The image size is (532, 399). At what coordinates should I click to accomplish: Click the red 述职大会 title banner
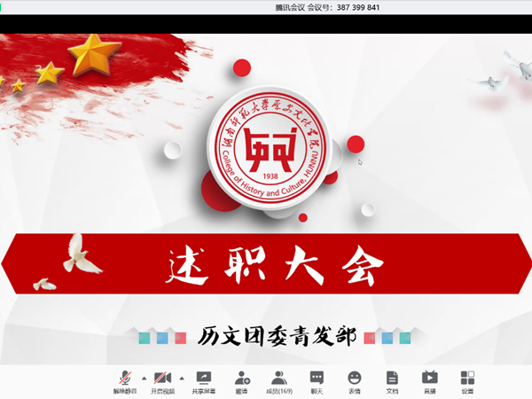(266, 262)
